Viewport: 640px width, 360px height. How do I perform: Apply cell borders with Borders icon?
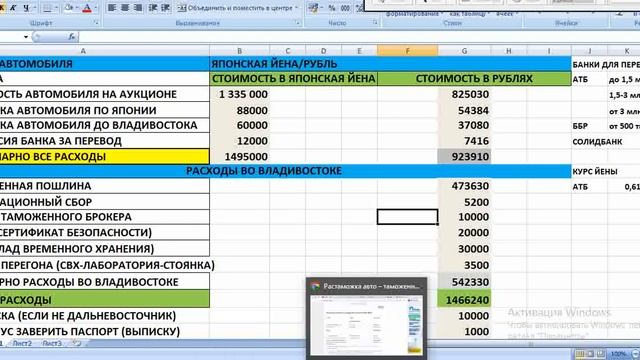pos(47,8)
